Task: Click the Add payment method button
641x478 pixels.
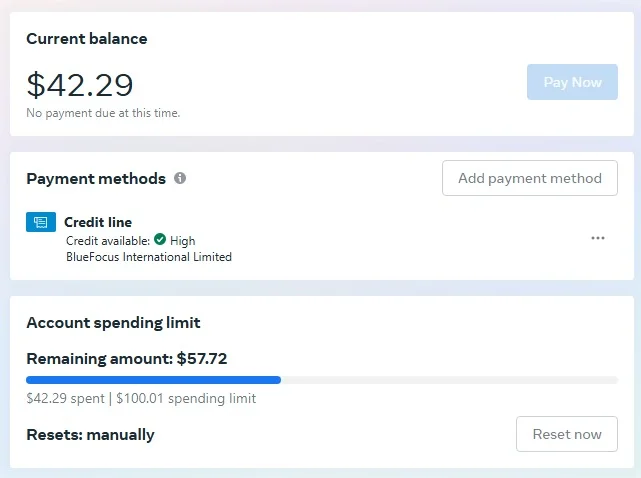Action: tap(530, 178)
